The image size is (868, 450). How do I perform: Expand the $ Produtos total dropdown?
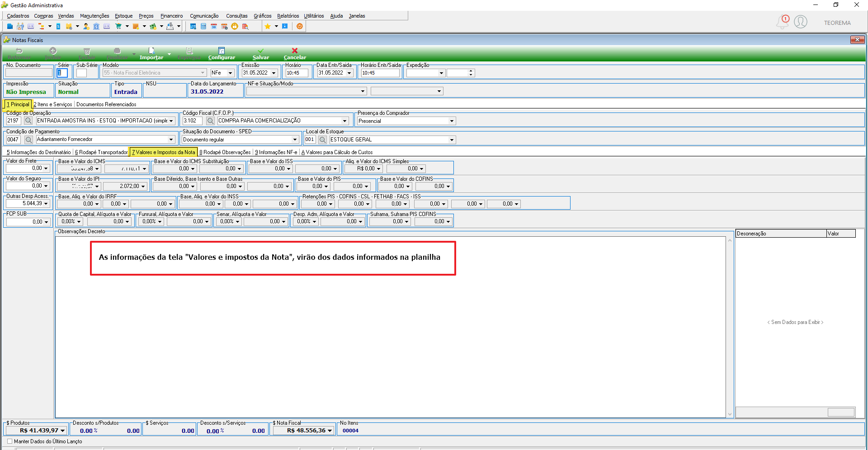point(63,431)
